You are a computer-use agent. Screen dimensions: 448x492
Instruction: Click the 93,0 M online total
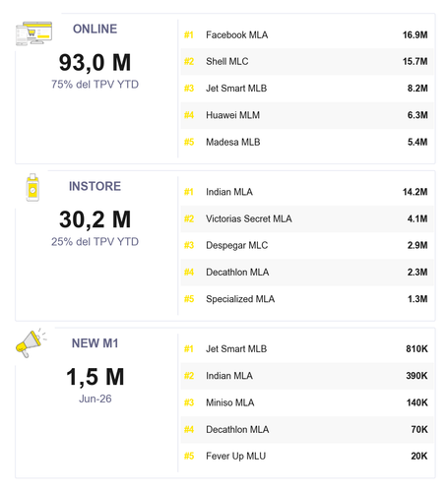(x=95, y=62)
